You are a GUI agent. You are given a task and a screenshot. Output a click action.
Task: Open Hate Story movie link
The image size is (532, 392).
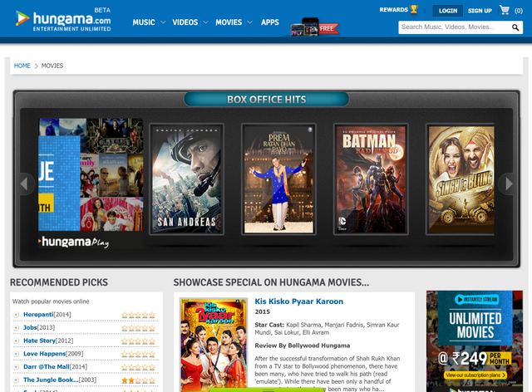coord(39,341)
